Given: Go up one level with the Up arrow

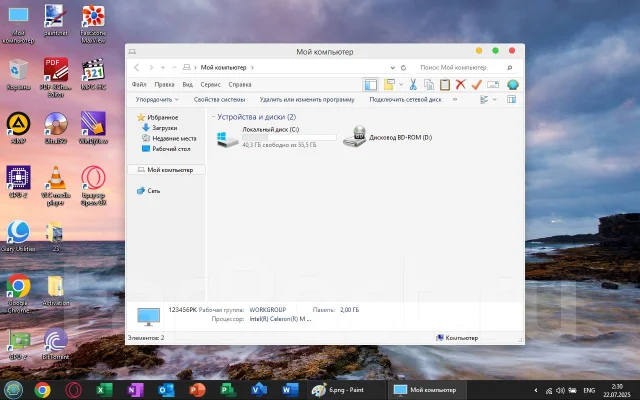Looking at the screenshot, I should (x=174, y=68).
